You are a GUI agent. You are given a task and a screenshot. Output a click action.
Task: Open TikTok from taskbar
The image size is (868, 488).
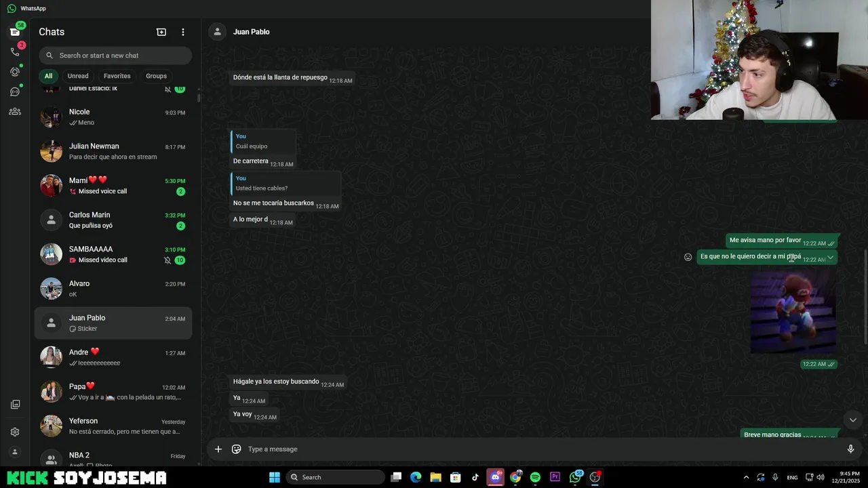pyautogui.click(x=475, y=477)
